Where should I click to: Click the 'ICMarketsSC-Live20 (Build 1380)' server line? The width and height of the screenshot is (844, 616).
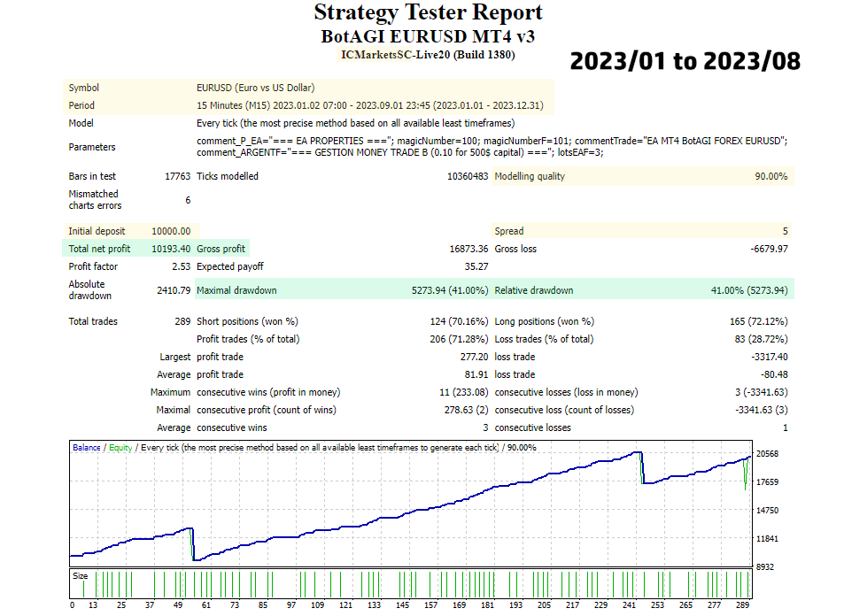428,55
